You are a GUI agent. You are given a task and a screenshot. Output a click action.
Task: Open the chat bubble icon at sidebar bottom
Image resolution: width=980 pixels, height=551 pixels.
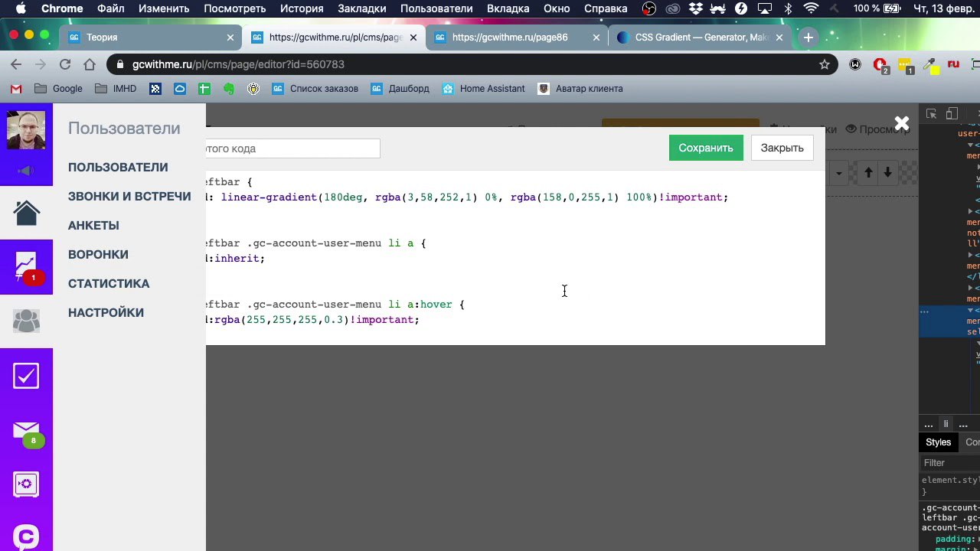click(x=26, y=536)
